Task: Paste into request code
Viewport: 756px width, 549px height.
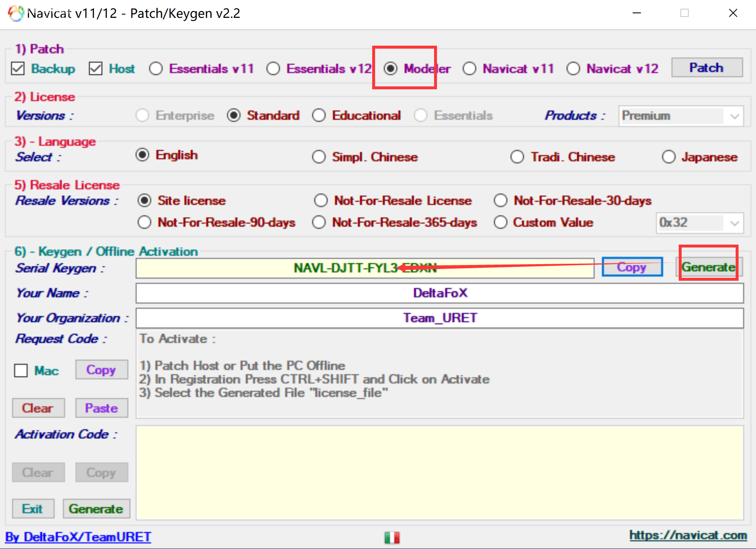Action: pyautogui.click(x=101, y=408)
